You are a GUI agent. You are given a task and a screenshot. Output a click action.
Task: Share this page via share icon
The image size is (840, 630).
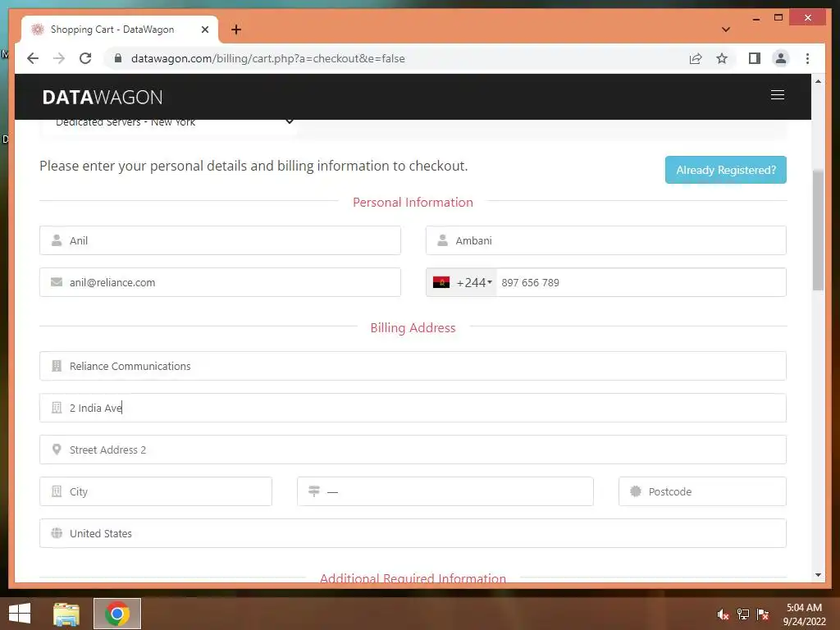[x=696, y=58]
